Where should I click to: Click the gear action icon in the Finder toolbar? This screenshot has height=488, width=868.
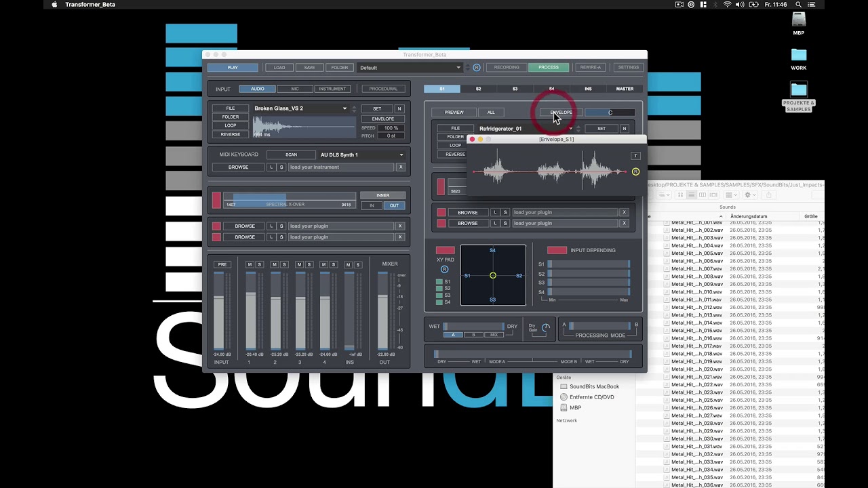749,195
